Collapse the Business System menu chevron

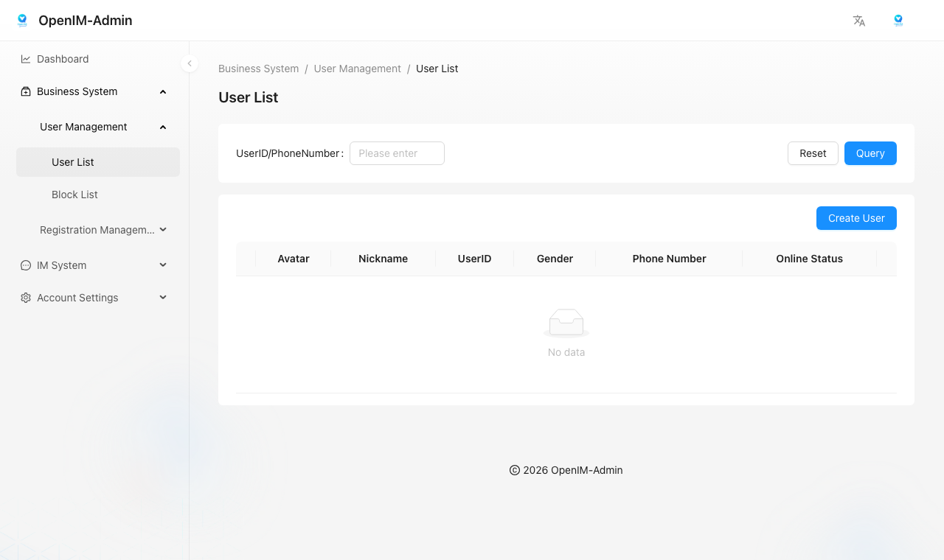pyautogui.click(x=163, y=91)
